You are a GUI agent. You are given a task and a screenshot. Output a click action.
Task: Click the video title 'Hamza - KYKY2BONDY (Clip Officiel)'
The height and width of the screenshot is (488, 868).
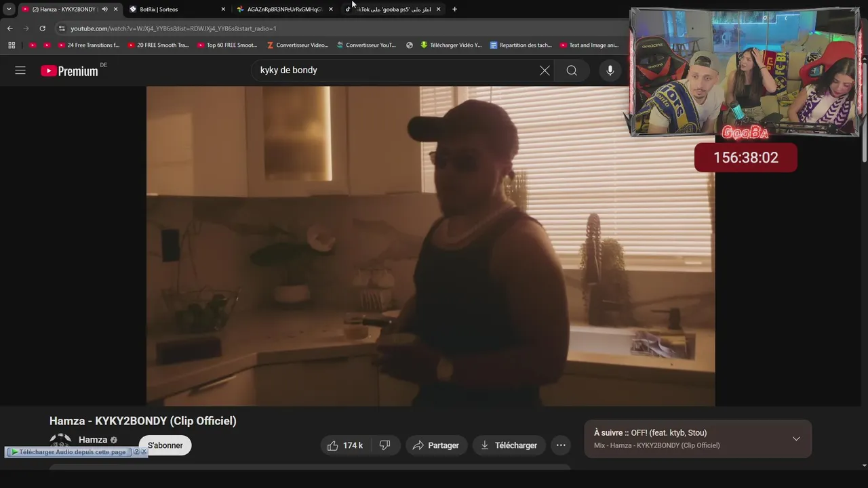pyautogui.click(x=143, y=421)
